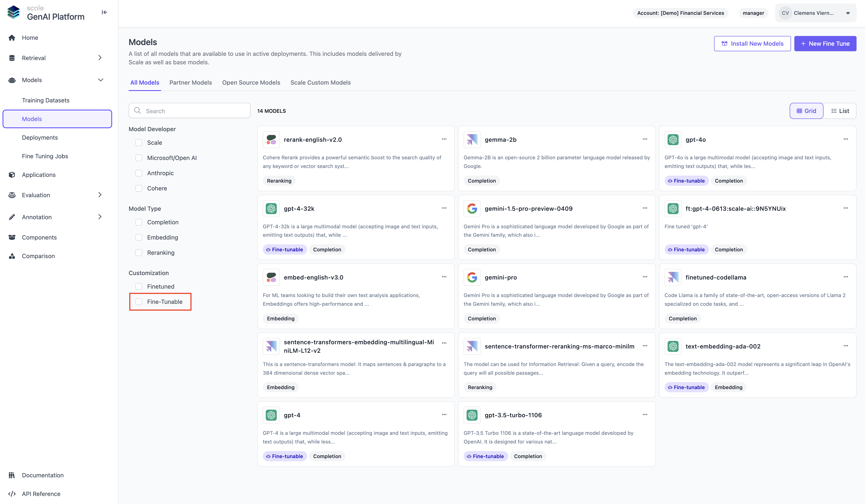
Task: Enable the Embedding model type filter
Action: coord(139,237)
